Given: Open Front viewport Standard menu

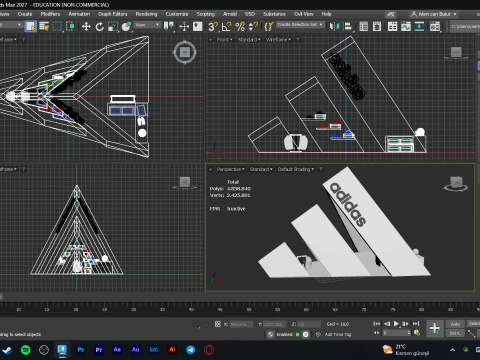Looking at the screenshot, I should (249, 40).
